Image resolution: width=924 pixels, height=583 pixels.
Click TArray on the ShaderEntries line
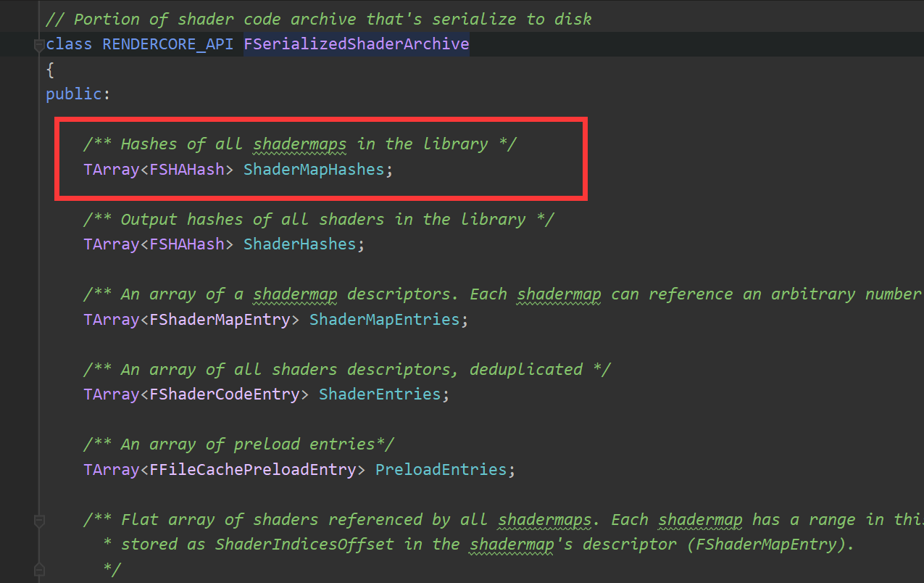112,394
